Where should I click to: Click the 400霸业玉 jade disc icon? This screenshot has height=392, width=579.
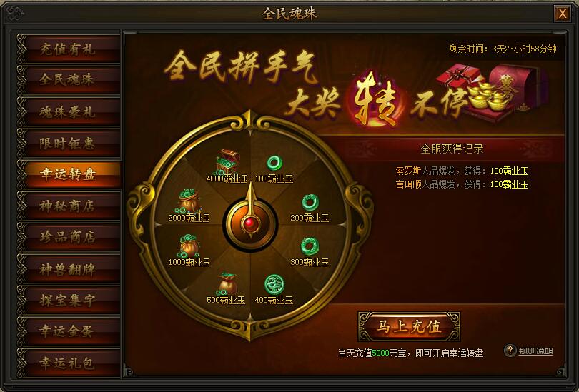[x=274, y=284]
